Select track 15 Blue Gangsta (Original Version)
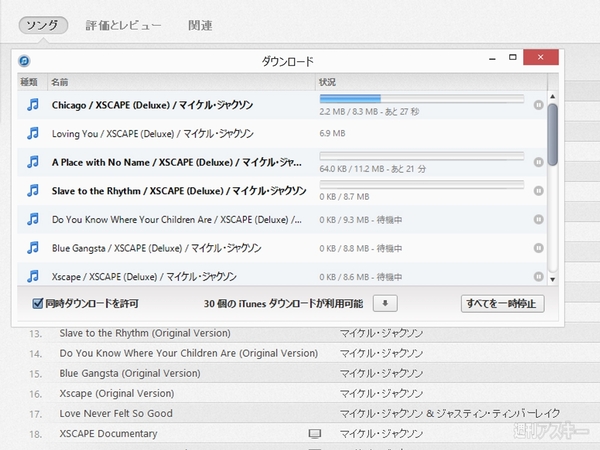 tap(130, 373)
